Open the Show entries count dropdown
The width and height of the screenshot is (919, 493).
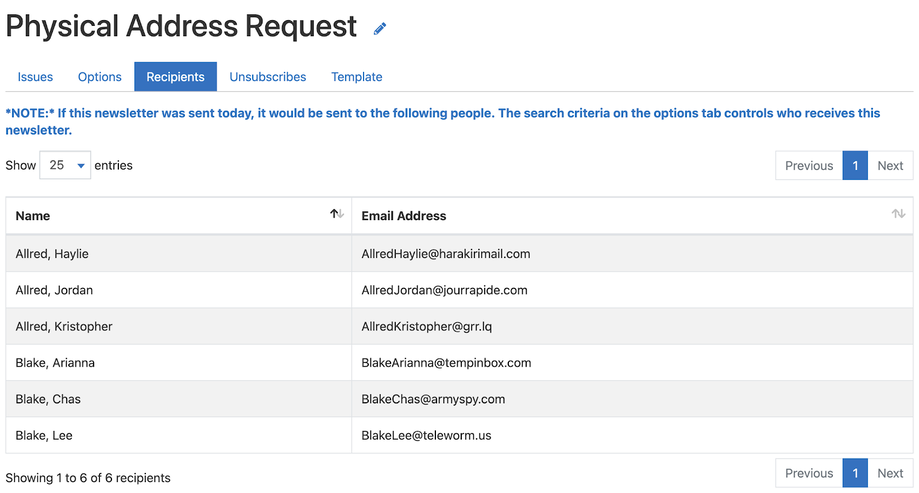click(65, 165)
